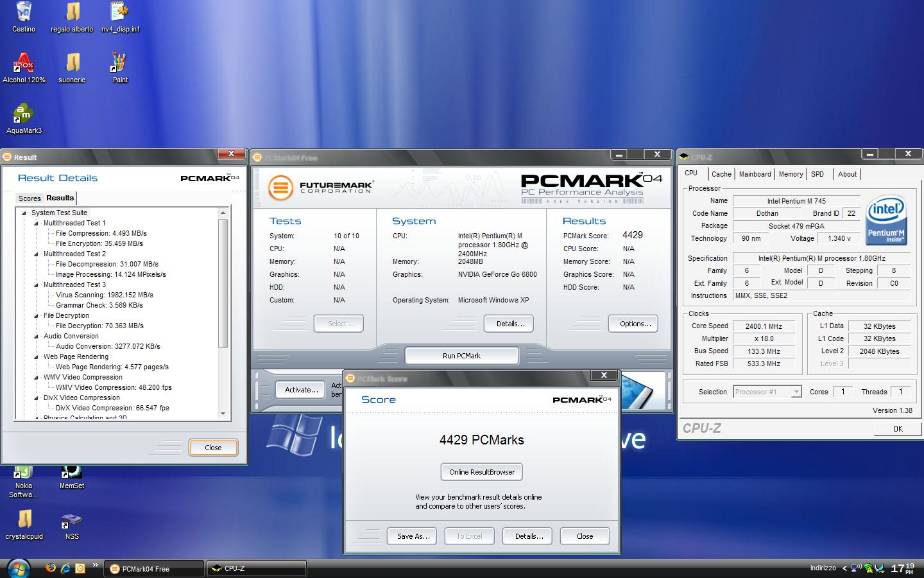The image size is (924, 578).
Task: Open Online ResultBrowser button
Action: (482, 472)
